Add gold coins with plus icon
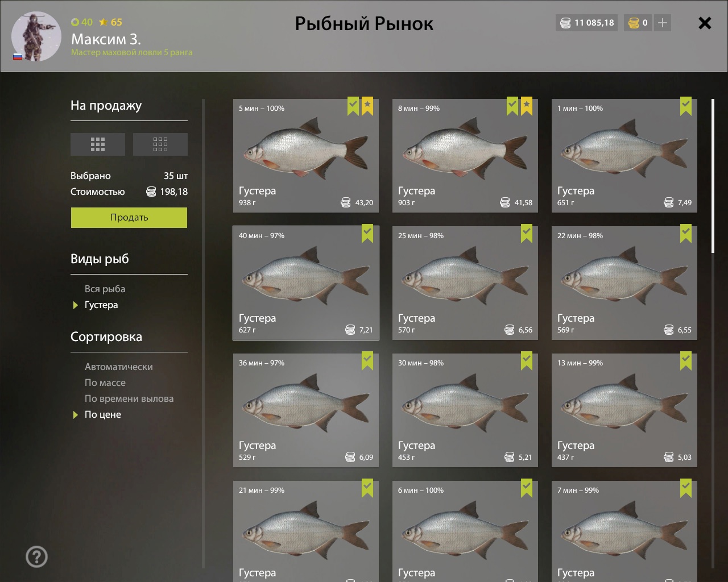Screen dimensions: 728x582 click(662, 23)
